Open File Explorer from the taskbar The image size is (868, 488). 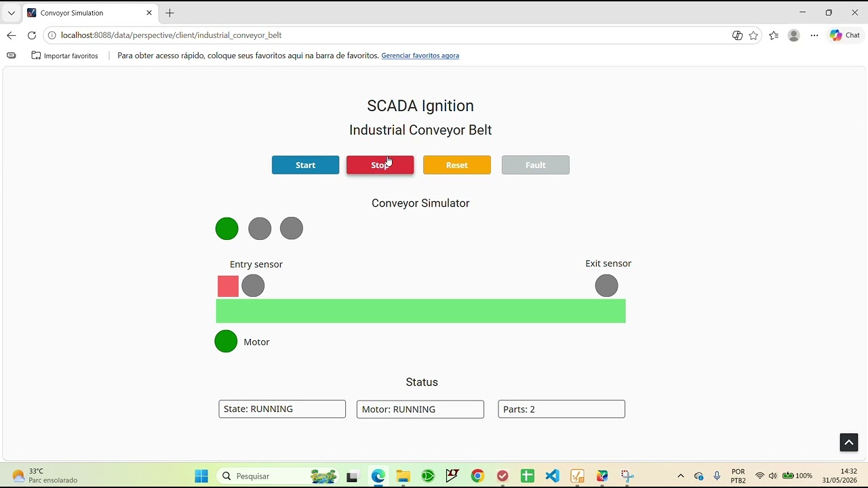[403, 476]
